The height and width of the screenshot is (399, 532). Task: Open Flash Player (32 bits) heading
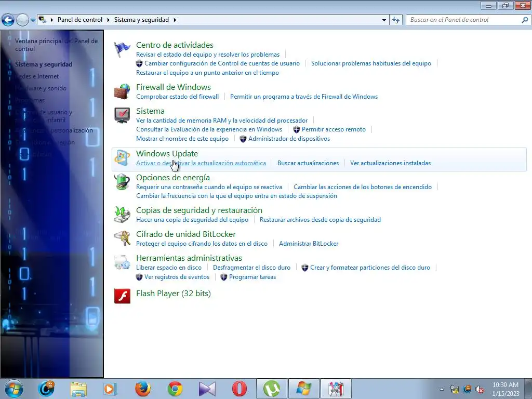pos(174,293)
